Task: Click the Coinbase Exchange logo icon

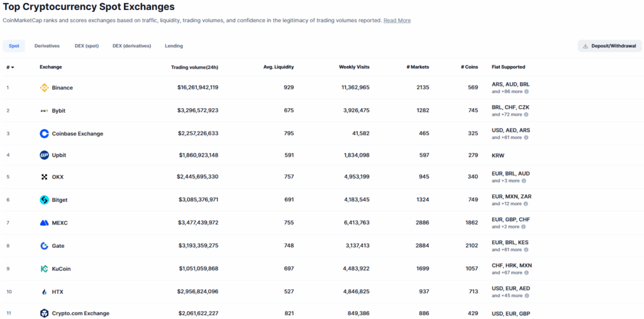Action: point(44,133)
